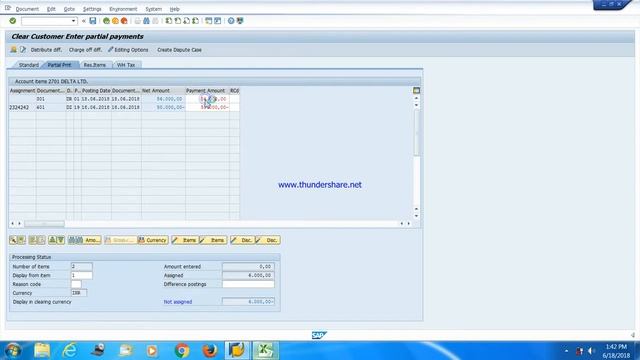Click the Find binoculars icon
Screen dimensions: 640x360
pyautogui.click(x=147, y=21)
